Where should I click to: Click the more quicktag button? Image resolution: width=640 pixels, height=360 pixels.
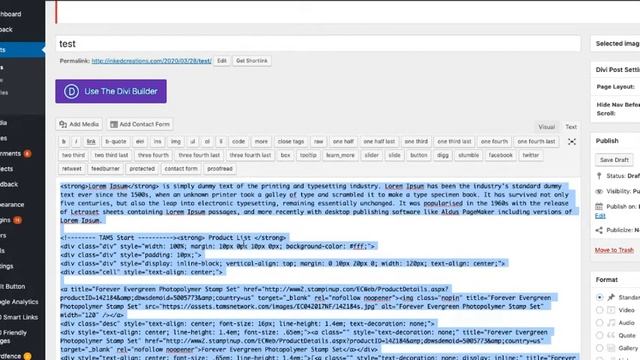[261, 142]
